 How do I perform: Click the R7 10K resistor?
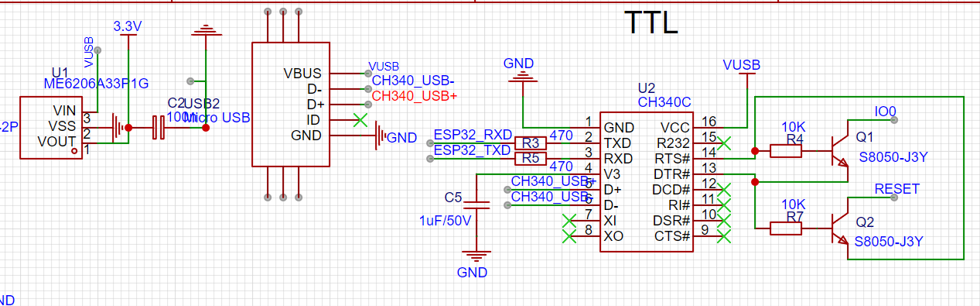click(x=786, y=228)
